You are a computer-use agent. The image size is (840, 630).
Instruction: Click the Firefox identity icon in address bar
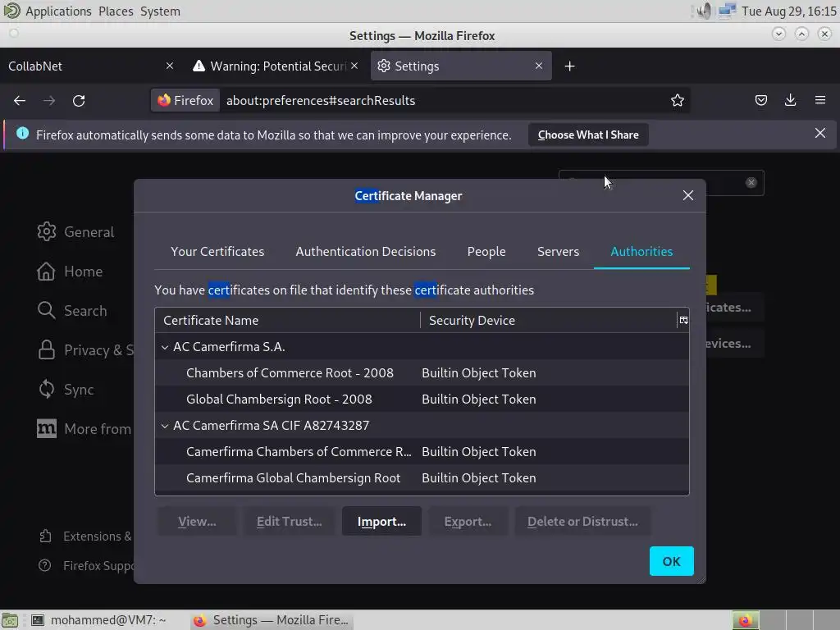pos(185,101)
